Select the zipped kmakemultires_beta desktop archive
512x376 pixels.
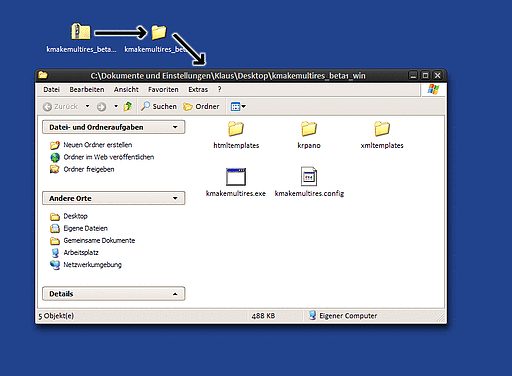(81, 32)
